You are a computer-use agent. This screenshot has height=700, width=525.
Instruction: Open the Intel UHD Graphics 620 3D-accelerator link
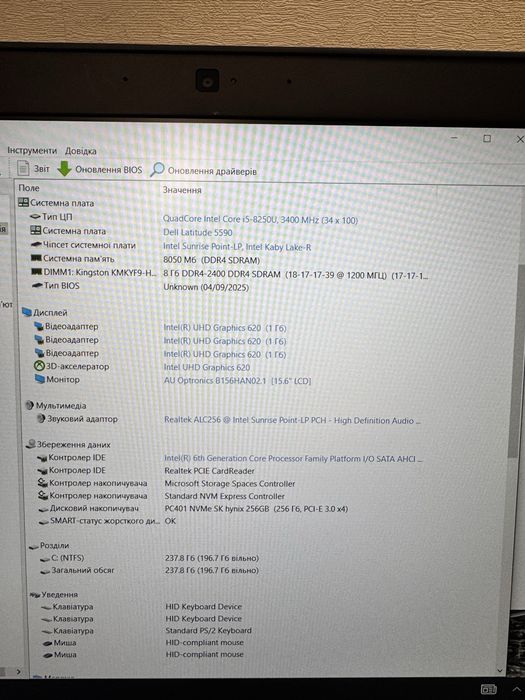pyautogui.click(x=207, y=367)
